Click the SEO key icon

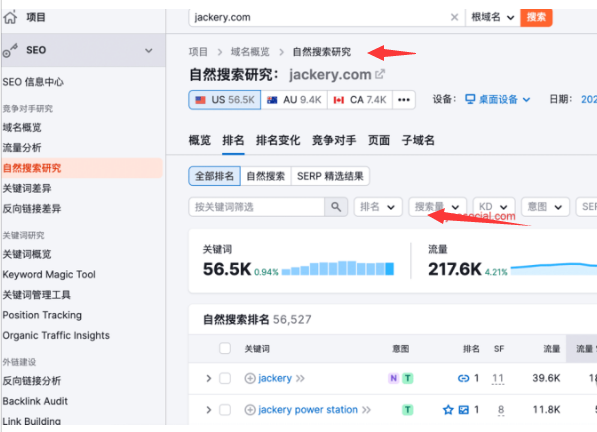click(10, 50)
